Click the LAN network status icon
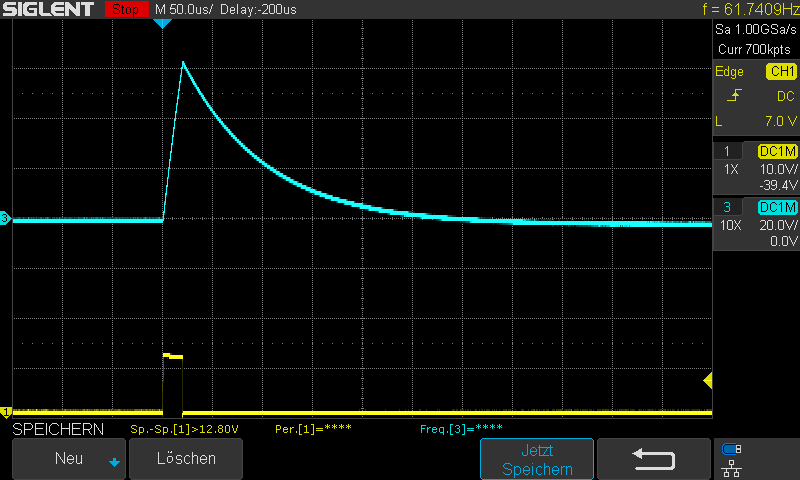Screen dimensions: 800x480 pos(732,468)
